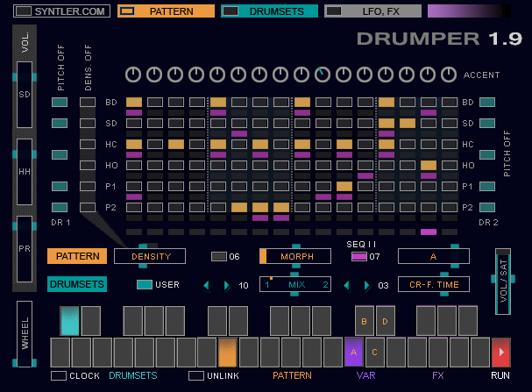Adjust the VOL./SAT vertical slider

click(503, 282)
